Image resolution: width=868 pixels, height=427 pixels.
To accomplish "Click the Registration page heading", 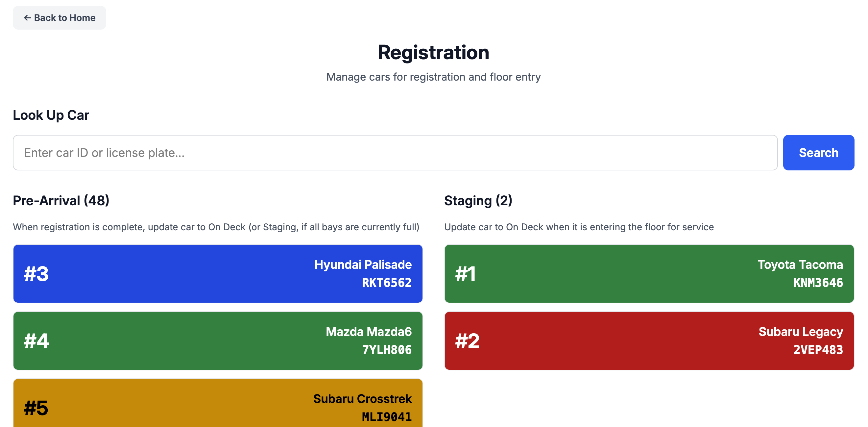I will (433, 53).
